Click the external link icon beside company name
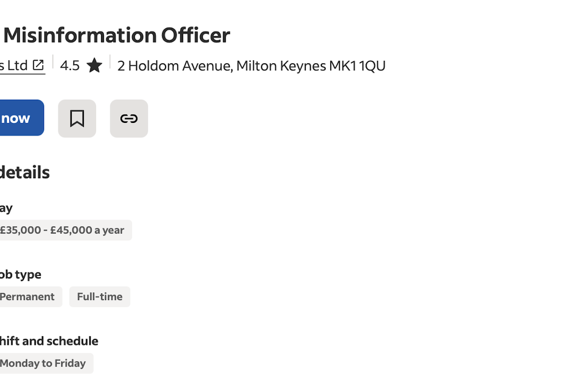This screenshot has width=588, height=392. [38, 65]
